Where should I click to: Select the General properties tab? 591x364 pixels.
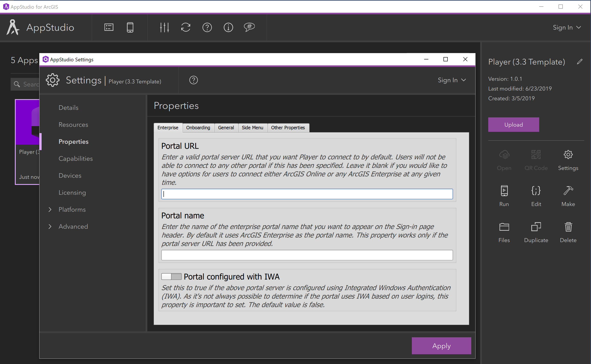click(x=225, y=128)
